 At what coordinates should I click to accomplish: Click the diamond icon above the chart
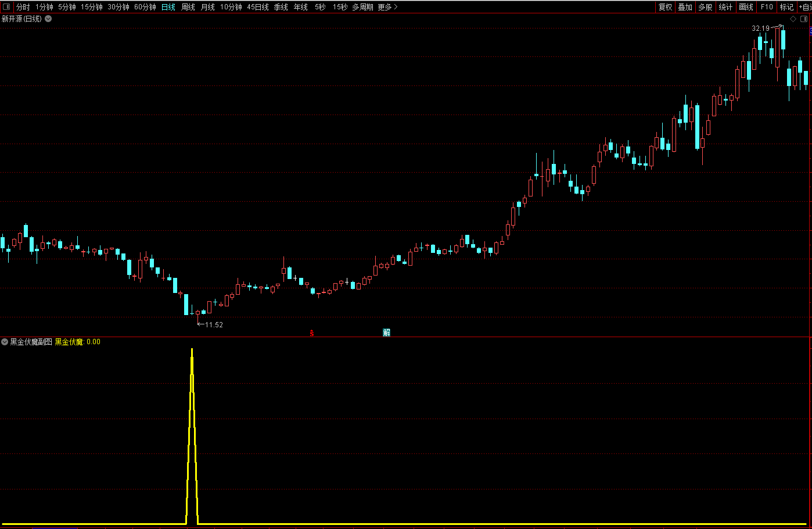[793, 19]
